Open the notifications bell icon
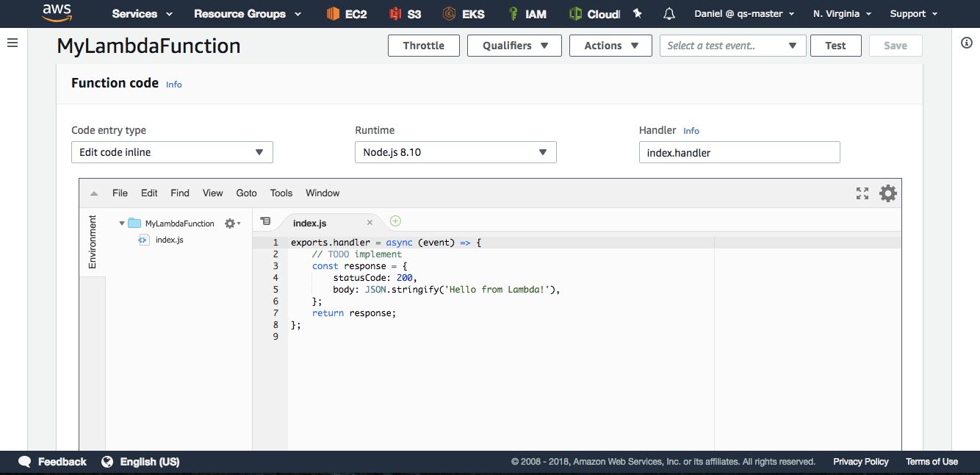 669,13
